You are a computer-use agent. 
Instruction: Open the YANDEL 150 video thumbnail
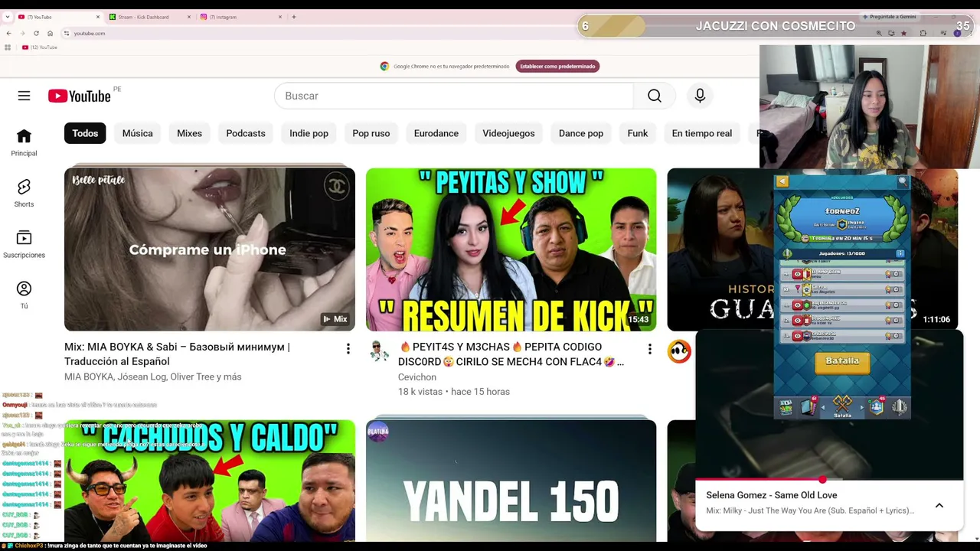pyautogui.click(x=511, y=481)
